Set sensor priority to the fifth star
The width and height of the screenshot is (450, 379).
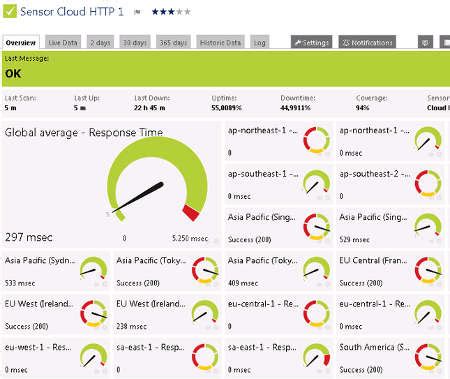pyautogui.click(x=187, y=12)
